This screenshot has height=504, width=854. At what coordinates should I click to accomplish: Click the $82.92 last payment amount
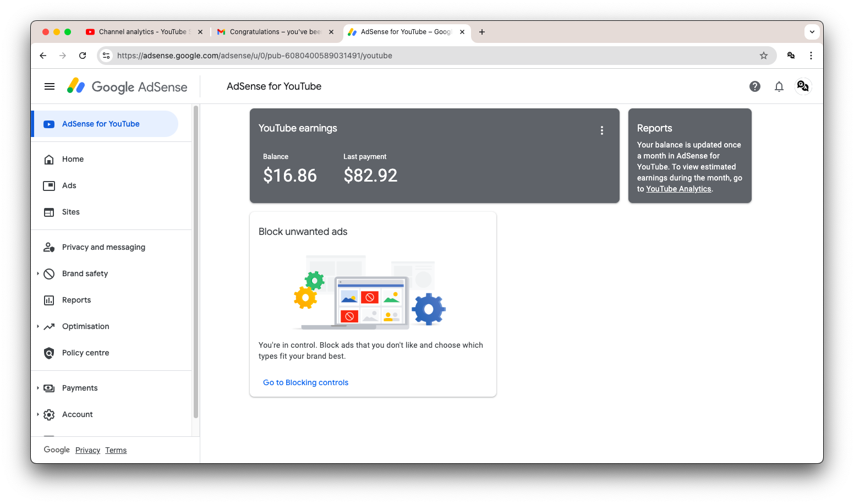370,176
